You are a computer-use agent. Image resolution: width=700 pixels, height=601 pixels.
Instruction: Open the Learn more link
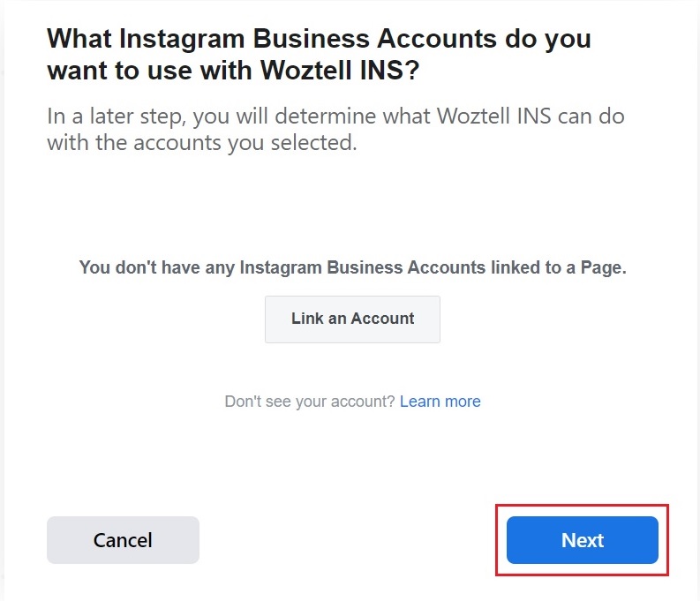(440, 402)
